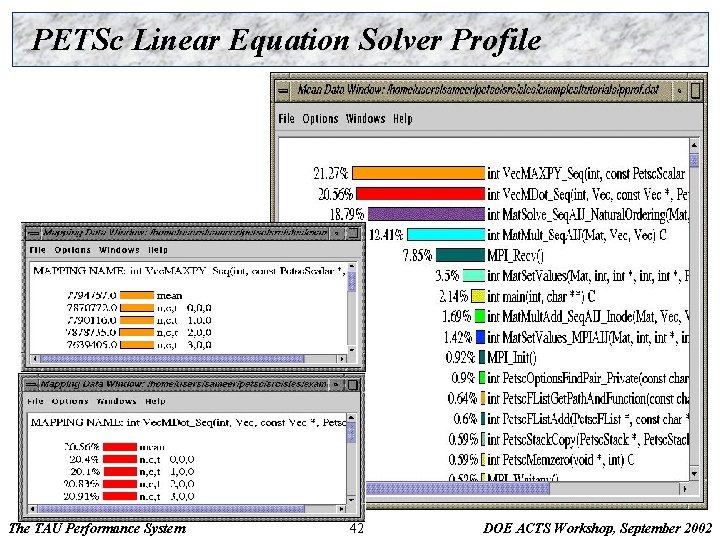Open Help menu in VecMAXPY Mapping Data Window
Viewport: 720px width, 540px height.
[158, 250]
